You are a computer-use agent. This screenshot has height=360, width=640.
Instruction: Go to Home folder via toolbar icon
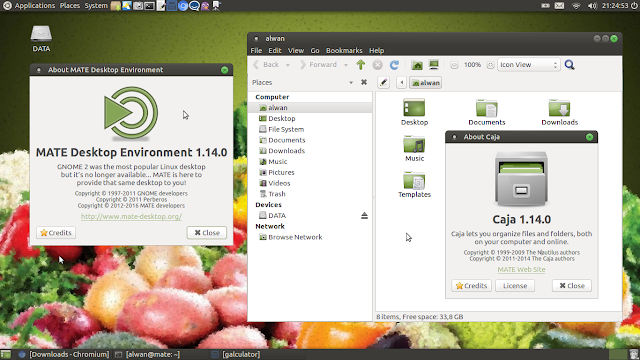(x=417, y=64)
